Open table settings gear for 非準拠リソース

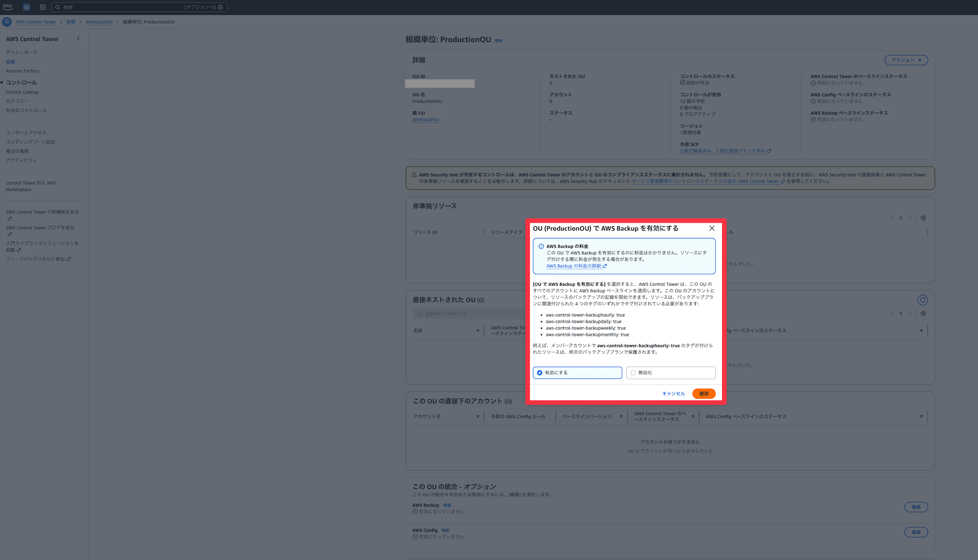tap(923, 218)
